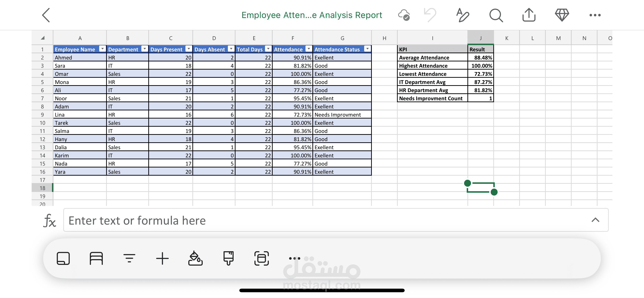Tap the table style icon in bottom toolbar
Image resolution: width=644 pixels, height=298 pixels.
96,258
